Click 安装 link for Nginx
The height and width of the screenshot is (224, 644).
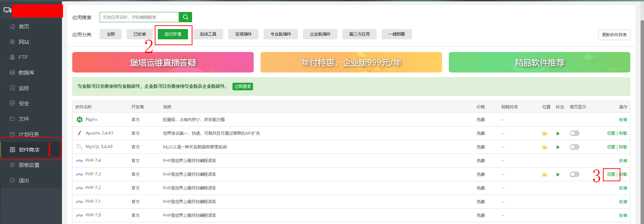click(x=623, y=120)
